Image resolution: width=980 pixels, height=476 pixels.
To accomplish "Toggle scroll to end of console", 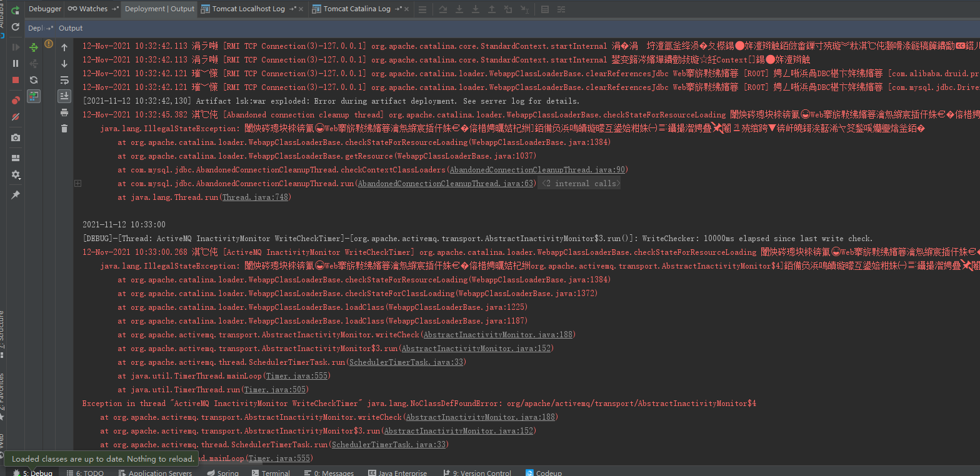I will tap(64, 96).
